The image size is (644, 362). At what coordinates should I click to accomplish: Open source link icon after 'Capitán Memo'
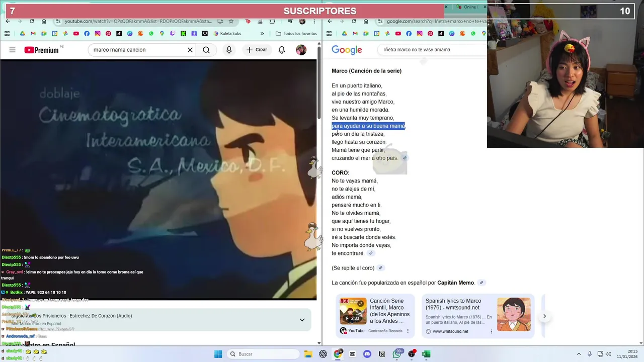point(481,283)
